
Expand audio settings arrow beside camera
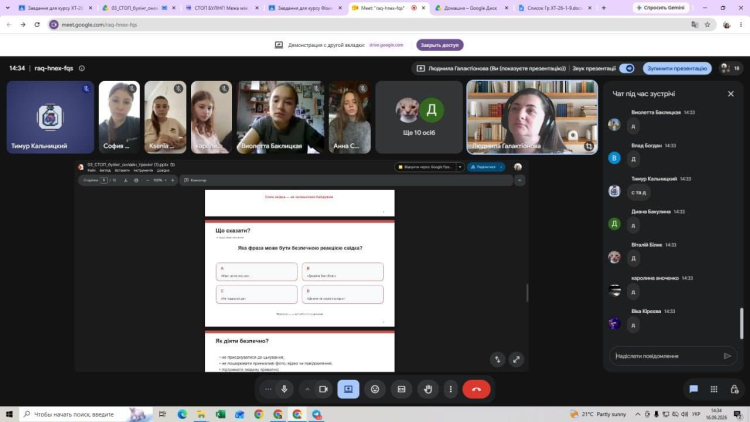point(307,389)
